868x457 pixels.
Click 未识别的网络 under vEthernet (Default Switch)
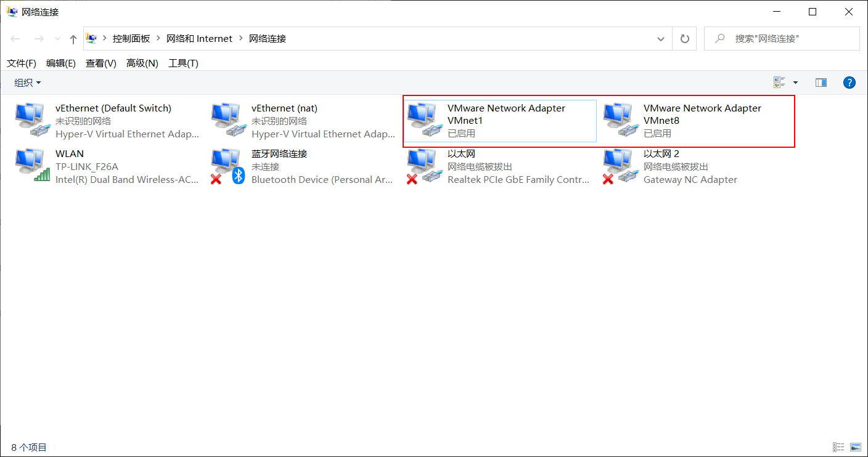pos(83,121)
